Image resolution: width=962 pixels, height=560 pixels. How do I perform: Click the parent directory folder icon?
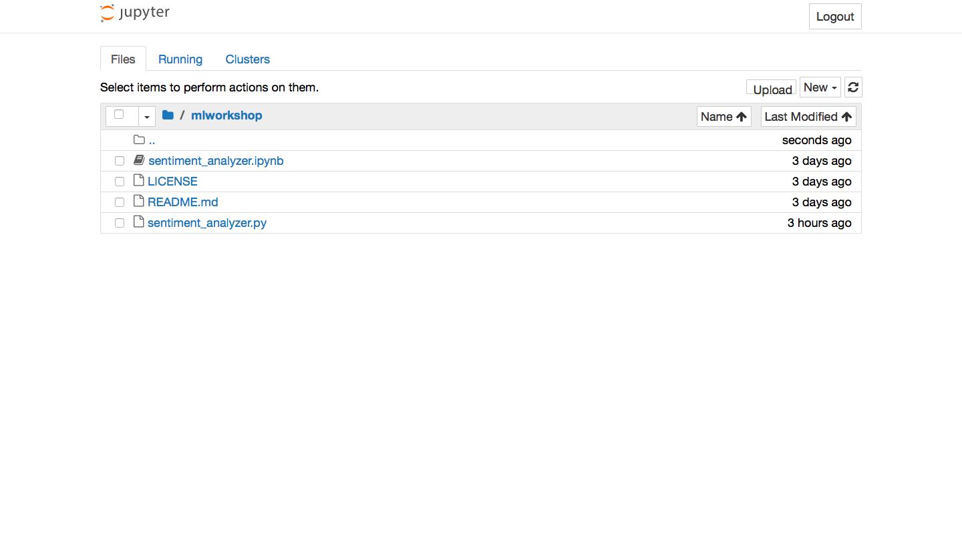[139, 139]
